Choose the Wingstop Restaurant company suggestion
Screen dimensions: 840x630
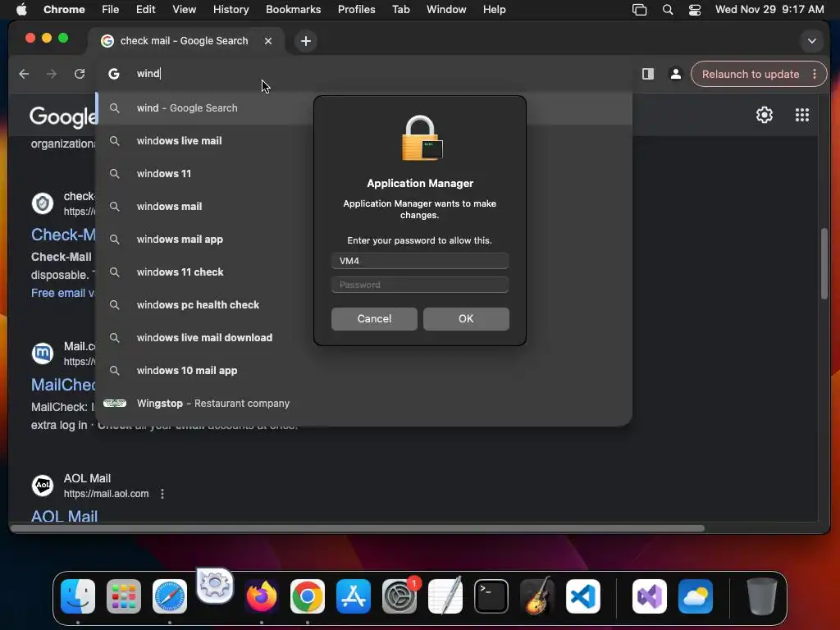point(364,403)
